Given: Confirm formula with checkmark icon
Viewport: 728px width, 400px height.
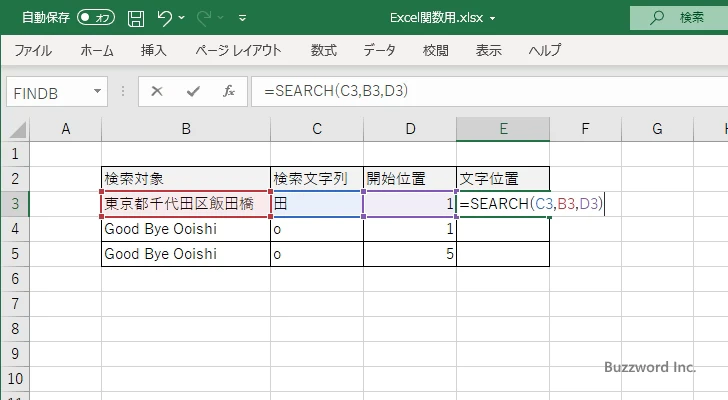Looking at the screenshot, I should [193, 91].
